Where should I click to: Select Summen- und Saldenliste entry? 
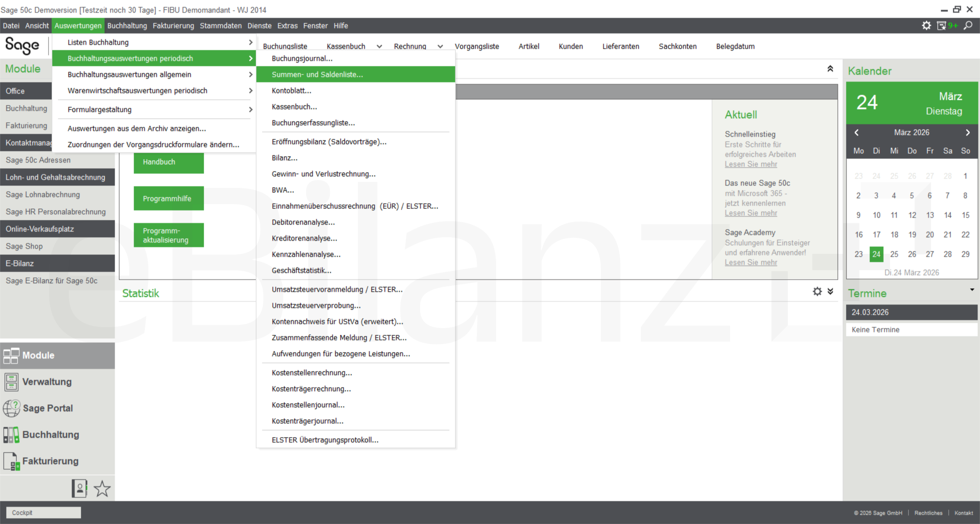coord(355,74)
